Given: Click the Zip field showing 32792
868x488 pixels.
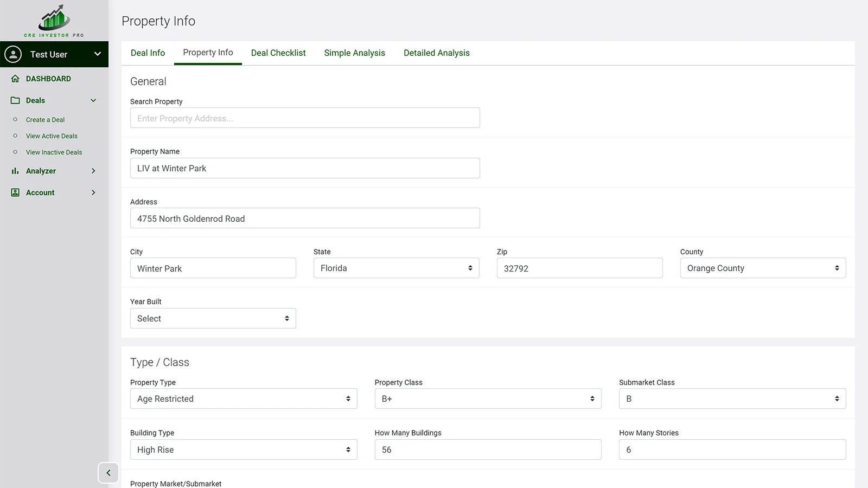Looking at the screenshot, I should (x=580, y=268).
